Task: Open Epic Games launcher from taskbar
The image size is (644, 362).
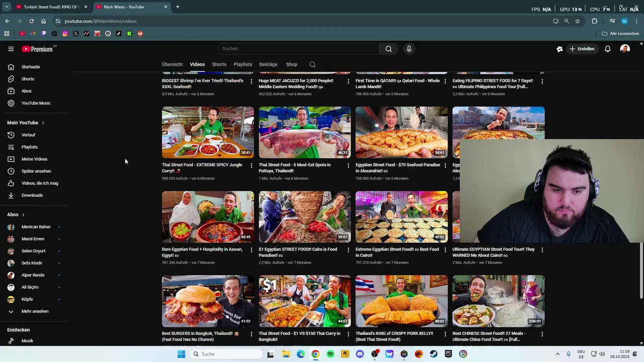Action: tap(448, 354)
